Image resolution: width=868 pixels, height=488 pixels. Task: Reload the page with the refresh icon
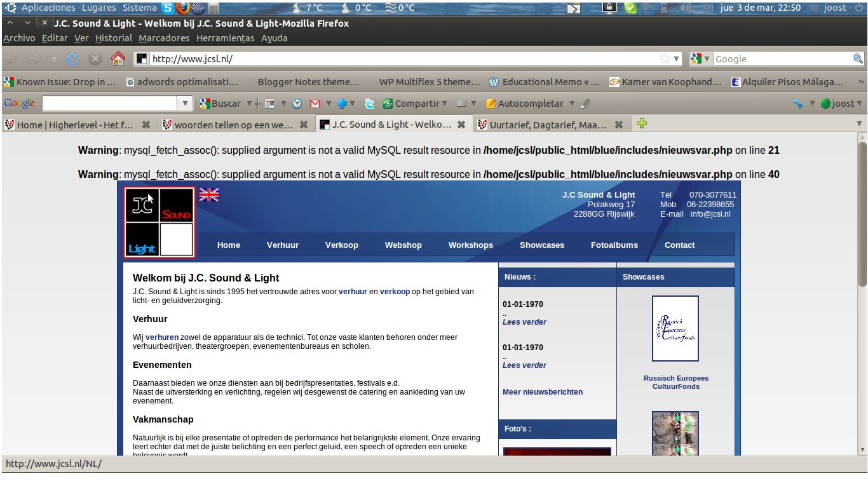coord(72,59)
